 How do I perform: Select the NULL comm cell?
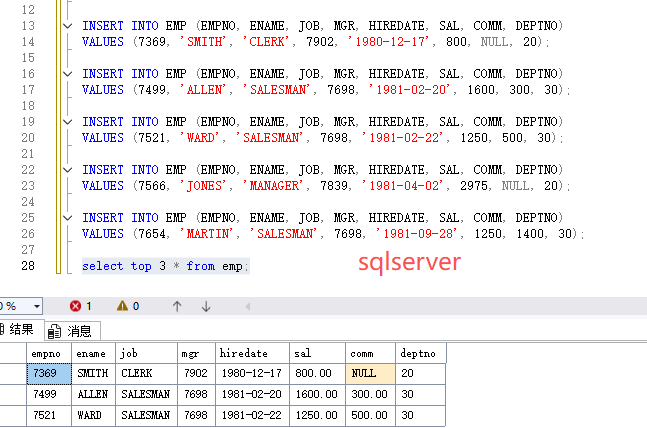tap(370, 374)
